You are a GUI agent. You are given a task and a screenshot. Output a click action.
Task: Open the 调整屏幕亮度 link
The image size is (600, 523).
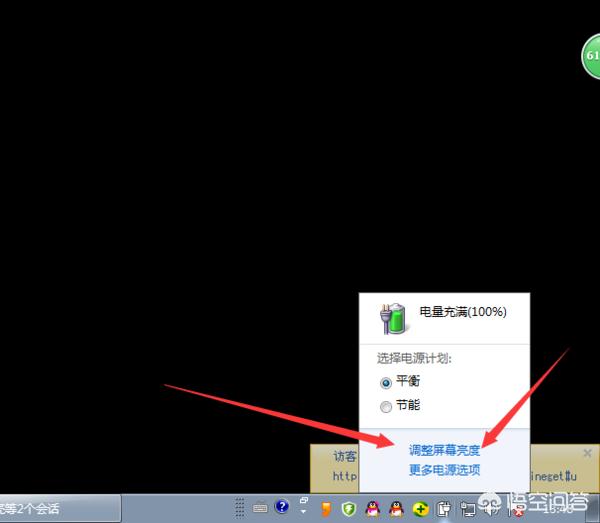click(x=444, y=450)
